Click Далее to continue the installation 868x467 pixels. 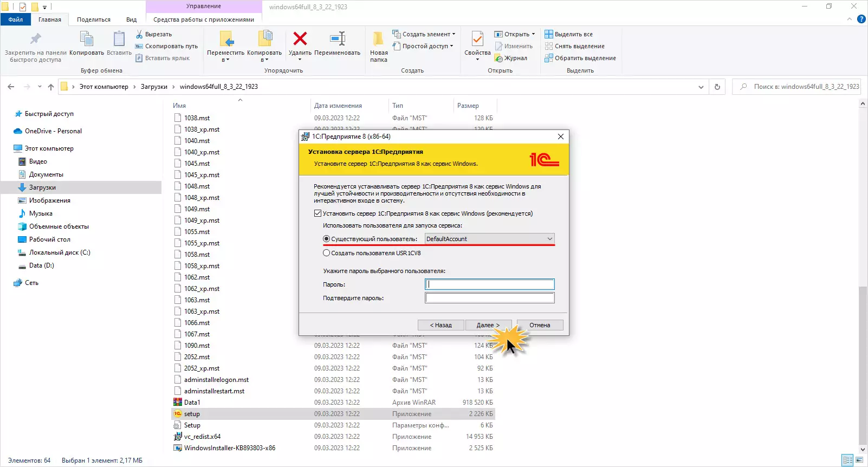488,325
